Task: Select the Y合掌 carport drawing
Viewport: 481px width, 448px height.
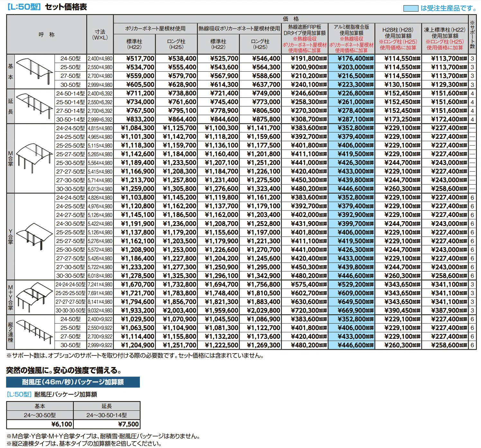Action: [34, 236]
